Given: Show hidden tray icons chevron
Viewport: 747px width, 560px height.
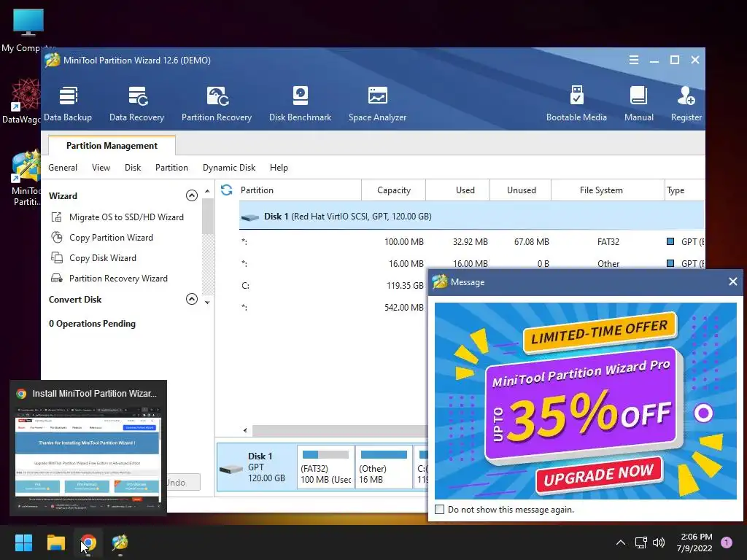Looking at the screenshot, I should tap(621, 542).
